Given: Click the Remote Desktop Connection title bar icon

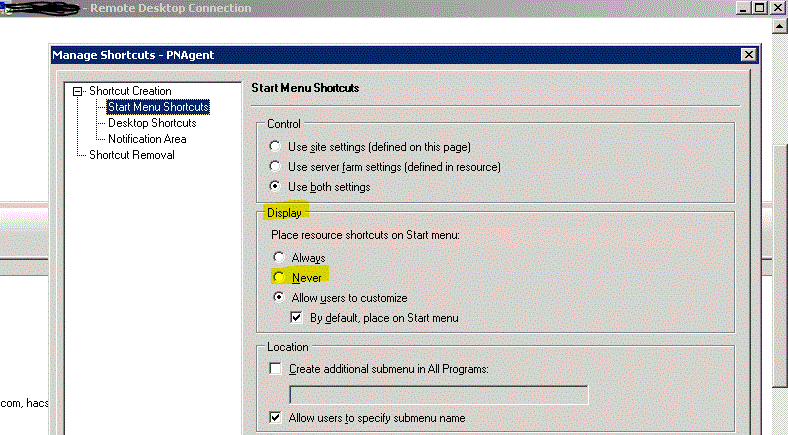Looking at the screenshot, I should pyautogui.click(x=6, y=8).
